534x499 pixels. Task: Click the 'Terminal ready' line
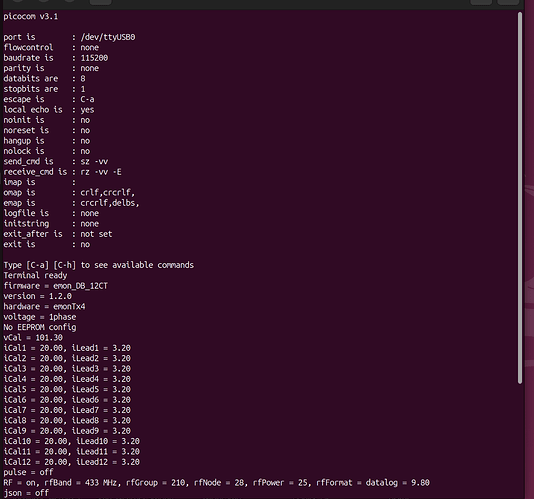35,275
